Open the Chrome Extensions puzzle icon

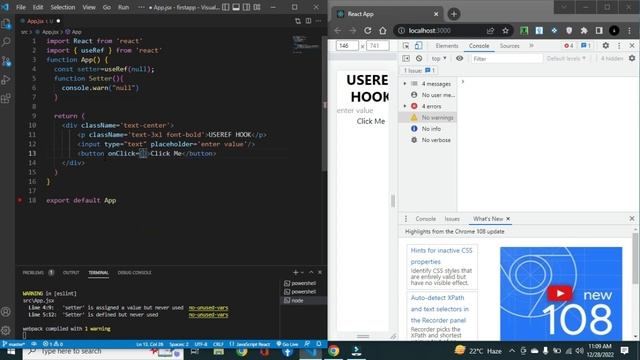[584, 31]
